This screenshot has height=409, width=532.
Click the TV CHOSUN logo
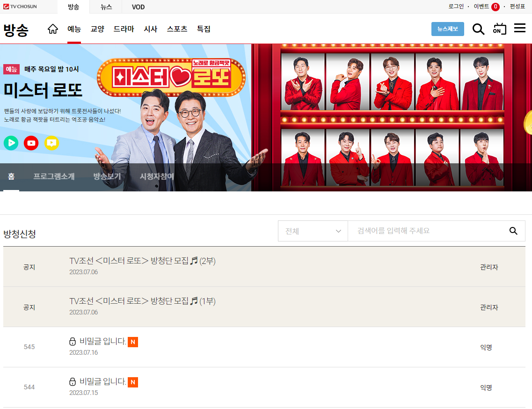[20, 7]
